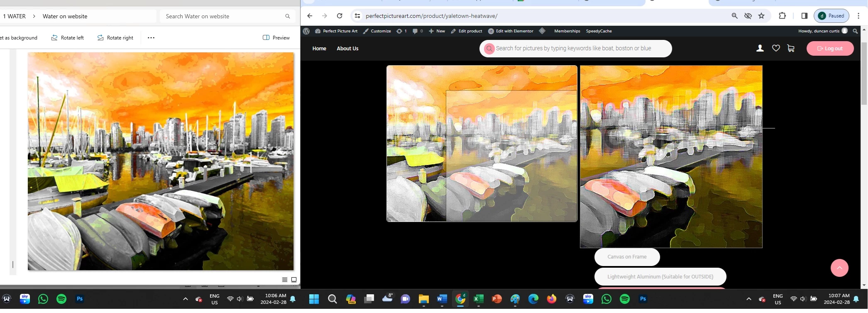Open Howdy, duncan curtis account menu
The height and width of the screenshot is (313, 868).
823,31
